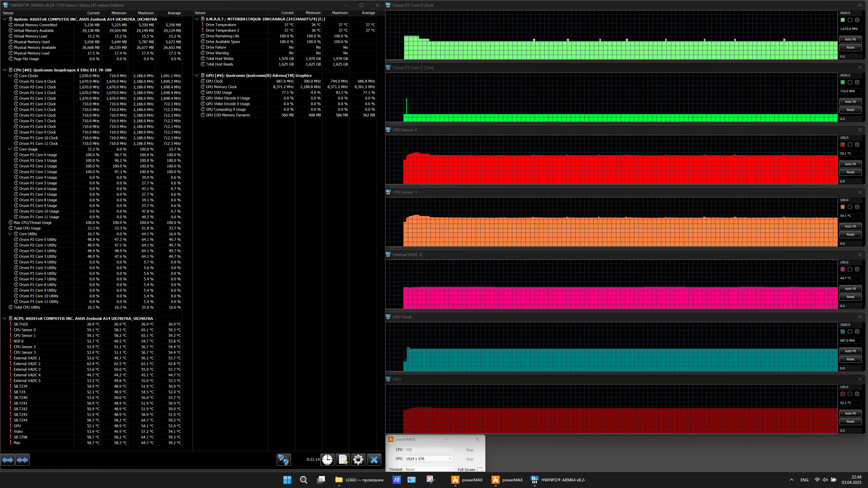Open the CPU SSE mode dropdown
This screenshot has height=488, width=868.
pos(428,450)
